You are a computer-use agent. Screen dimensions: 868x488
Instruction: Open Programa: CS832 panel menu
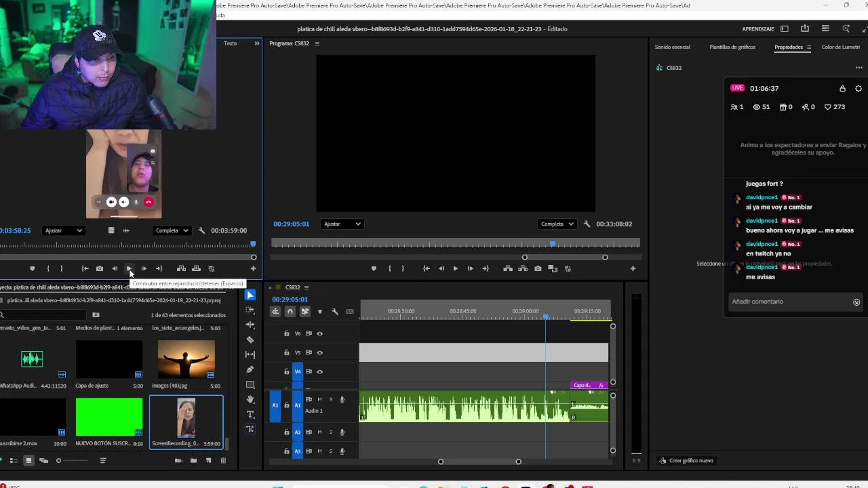317,43
